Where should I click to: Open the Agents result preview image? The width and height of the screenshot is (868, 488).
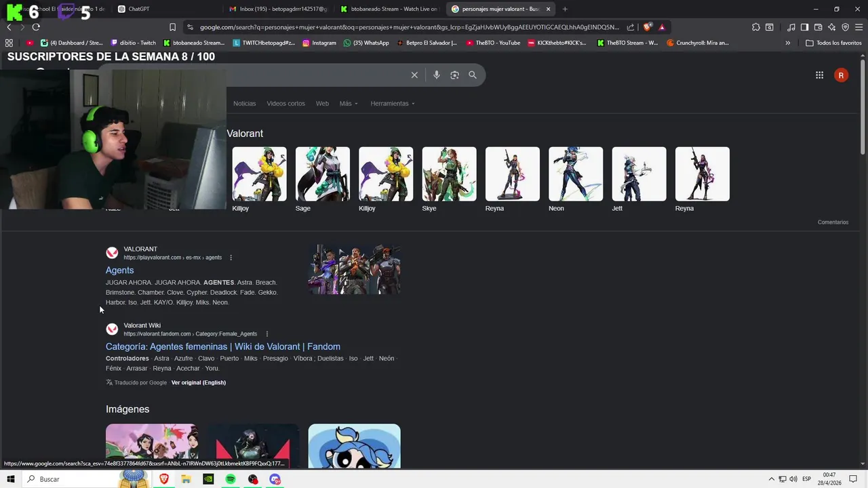point(354,268)
